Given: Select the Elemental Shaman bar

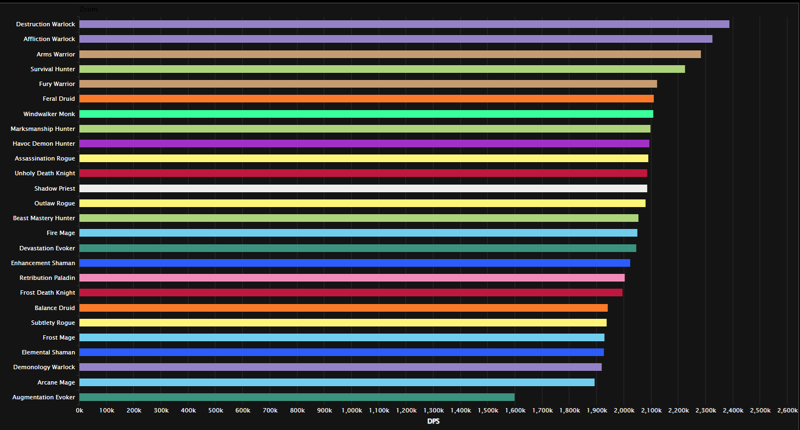Looking at the screenshot, I should (341, 352).
